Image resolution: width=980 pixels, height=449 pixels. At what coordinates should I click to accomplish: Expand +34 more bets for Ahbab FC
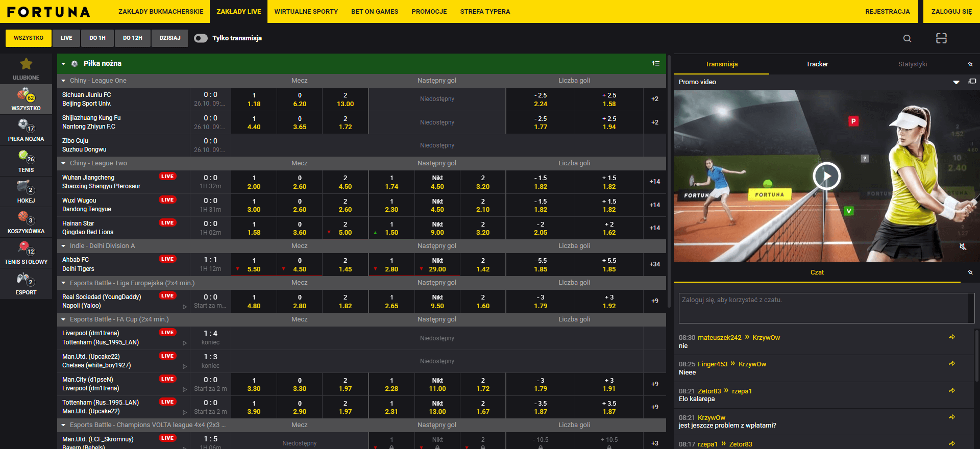[x=655, y=264]
